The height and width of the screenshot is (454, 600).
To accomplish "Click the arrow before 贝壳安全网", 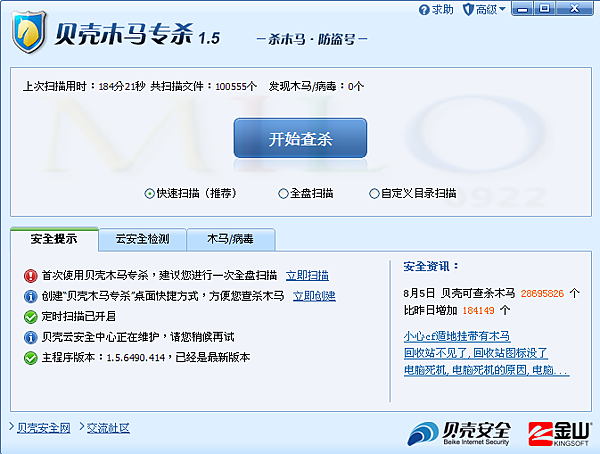I will point(11,426).
